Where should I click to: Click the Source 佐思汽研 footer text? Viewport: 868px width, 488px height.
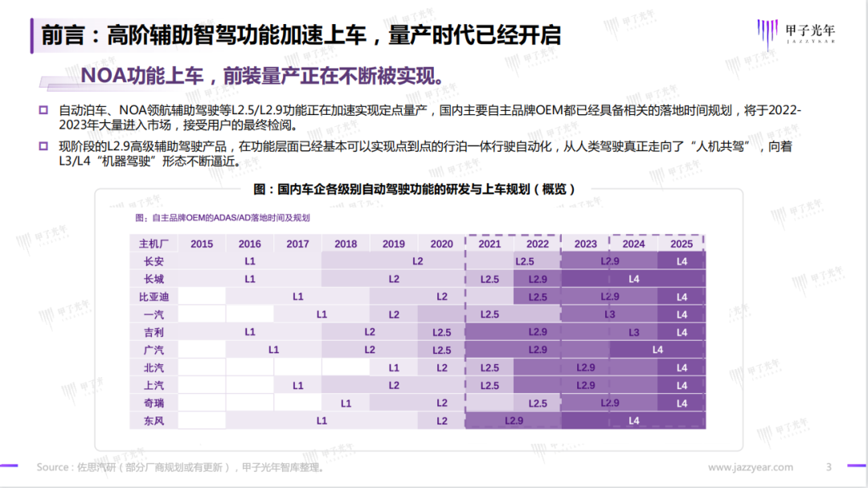(x=181, y=468)
